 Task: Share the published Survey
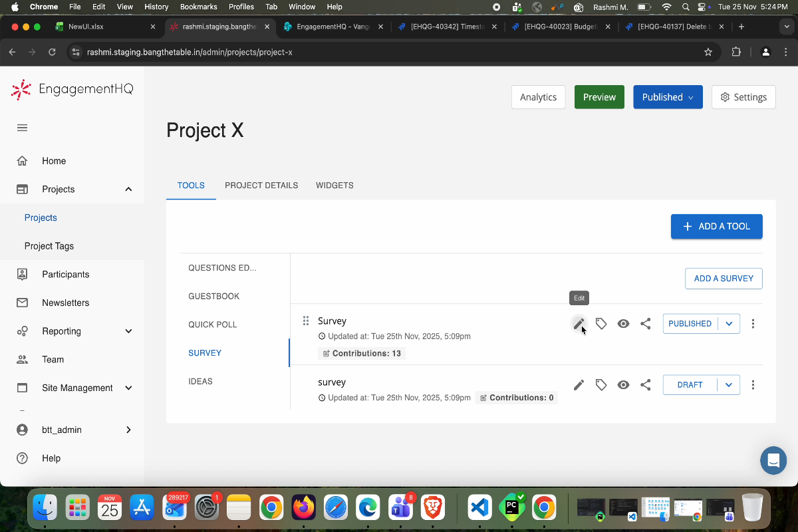pos(645,324)
